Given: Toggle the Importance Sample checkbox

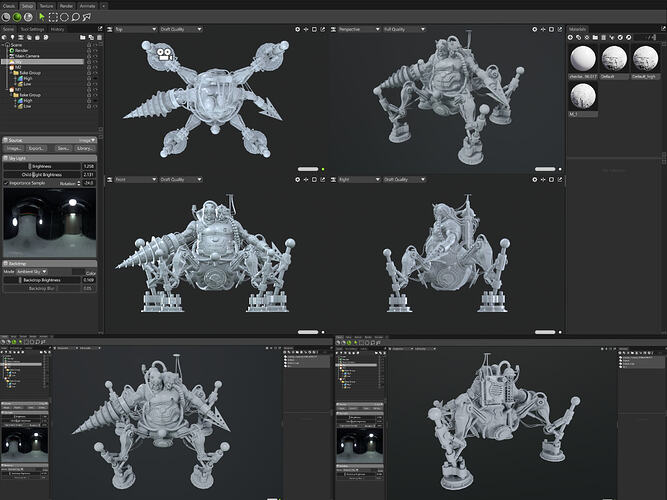Looking at the screenshot, I should (5, 183).
